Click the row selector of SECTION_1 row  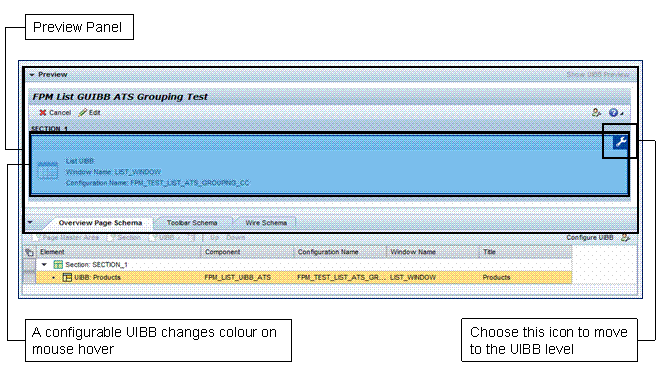click(x=29, y=265)
